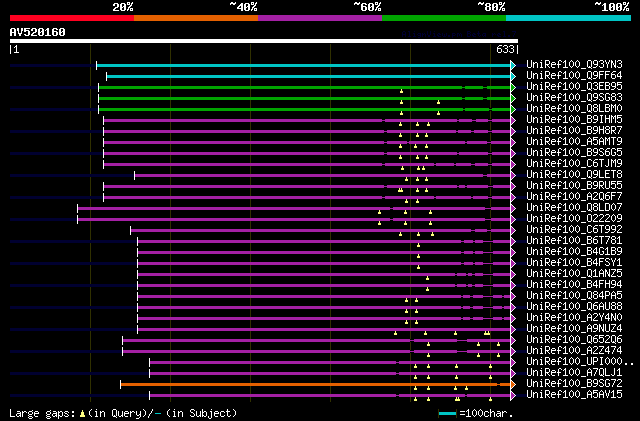Select the UniRef100_B9S6G5 label
Image resolution: width=640 pixels, height=421 pixels.
point(574,153)
